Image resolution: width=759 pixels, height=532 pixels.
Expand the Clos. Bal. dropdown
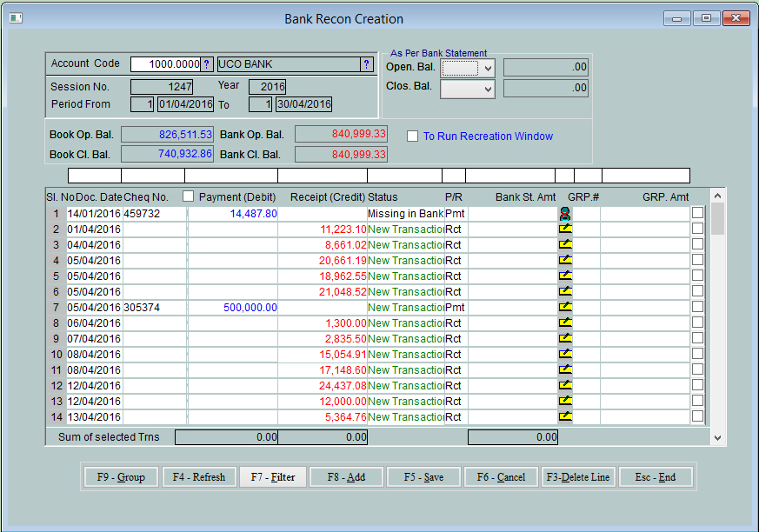(488, 89)
